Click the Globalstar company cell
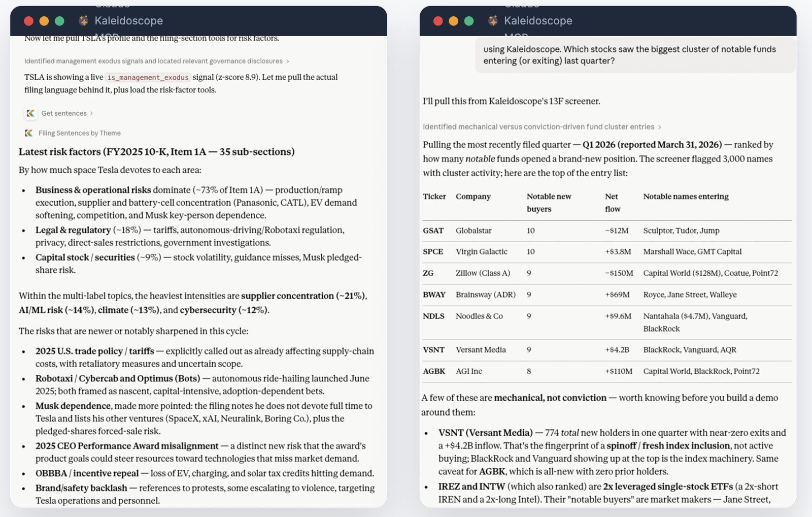The height and width of the screenshot is (517, 812). [473, 231]
